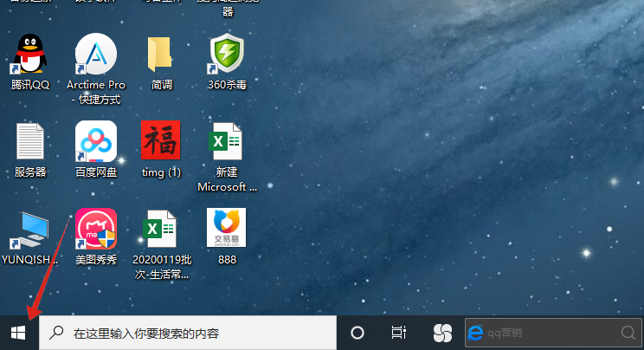This screenshot has height=350, width=644.
Task: Open the Windows Start menu
Action: click(18, 333)
